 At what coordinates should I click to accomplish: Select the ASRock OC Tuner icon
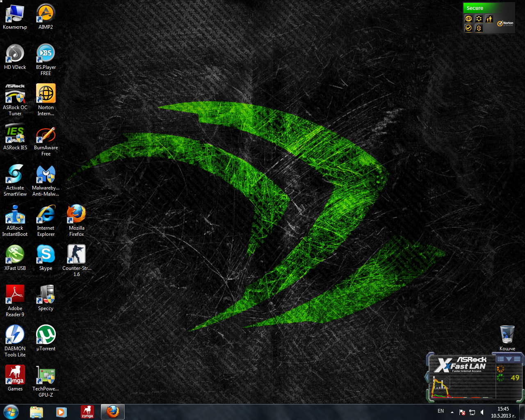(15, 100)
